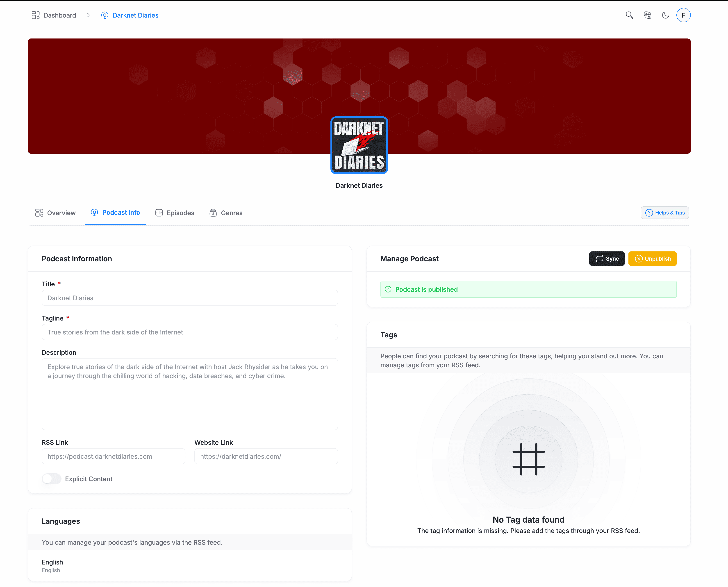The width and height of the screenshot is (728, 587).
Task: Focus the Website Link field
Action: coord(266,456)
